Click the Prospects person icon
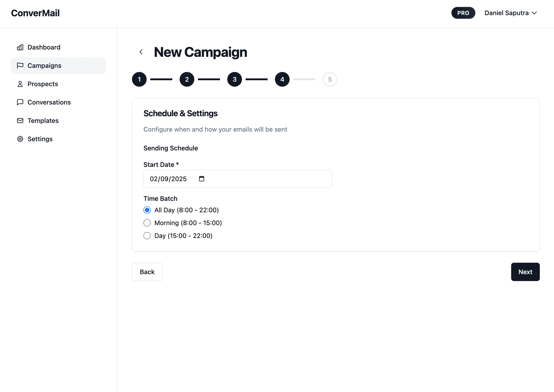The width and height of the screenshot is (554, 392). pos(20,84)
